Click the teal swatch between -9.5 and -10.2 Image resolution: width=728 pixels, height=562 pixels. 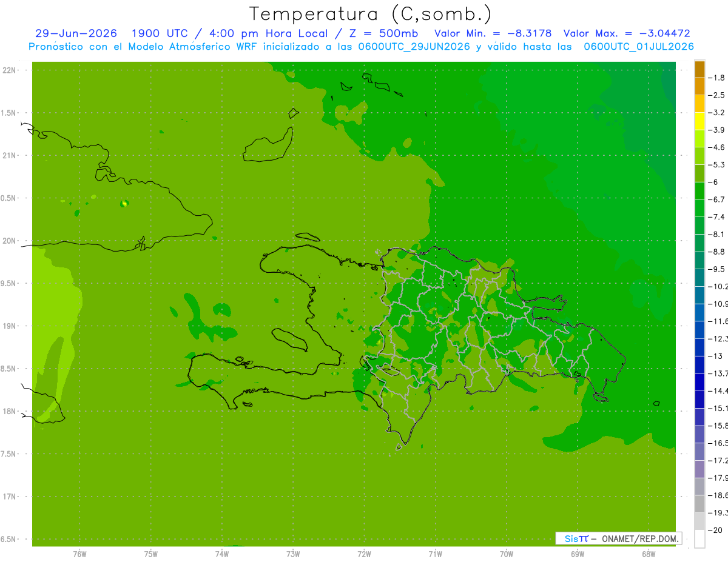(699, 278)
